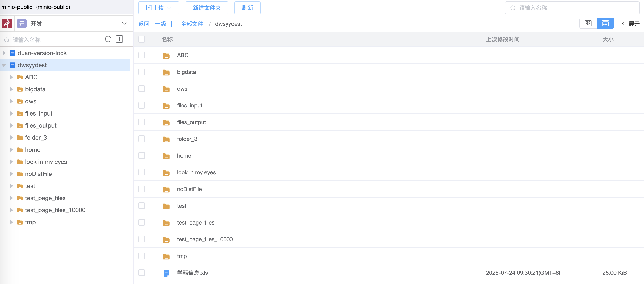Screen dimensions: 644x284
Task: Click the sidebar refresh icon
Action: [108, 39]
